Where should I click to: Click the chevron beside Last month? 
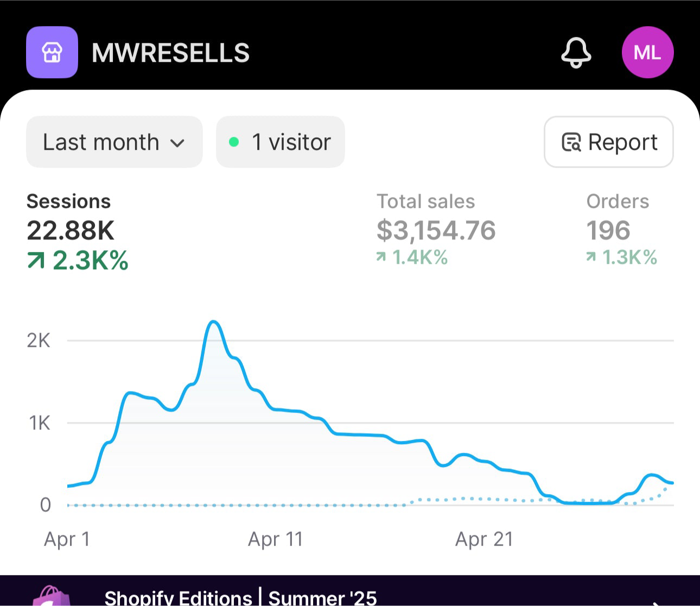[x=177, y=143]
